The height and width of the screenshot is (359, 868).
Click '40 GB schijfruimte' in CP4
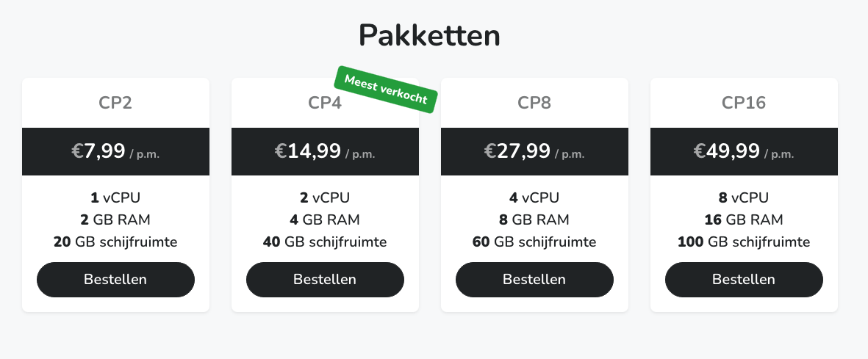(x=325, y=242)
